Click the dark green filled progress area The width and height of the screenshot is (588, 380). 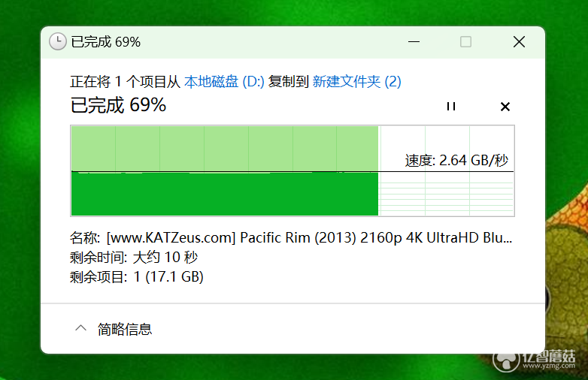pos(225,194)
